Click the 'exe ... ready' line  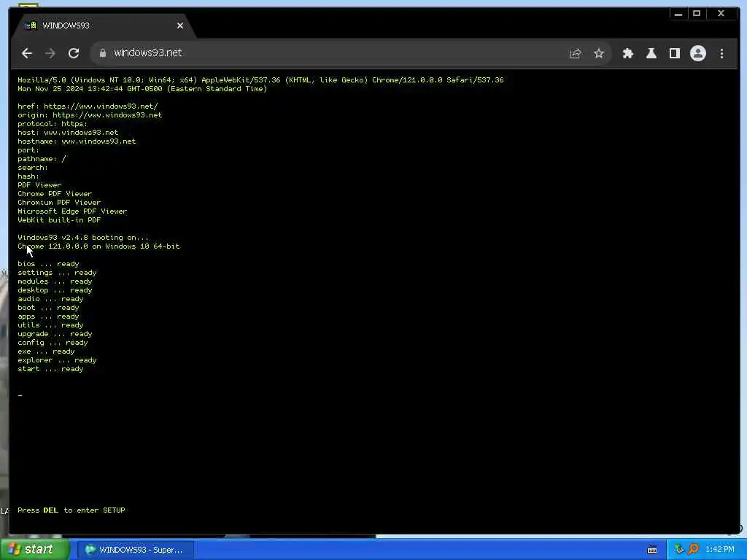point(46,351)
